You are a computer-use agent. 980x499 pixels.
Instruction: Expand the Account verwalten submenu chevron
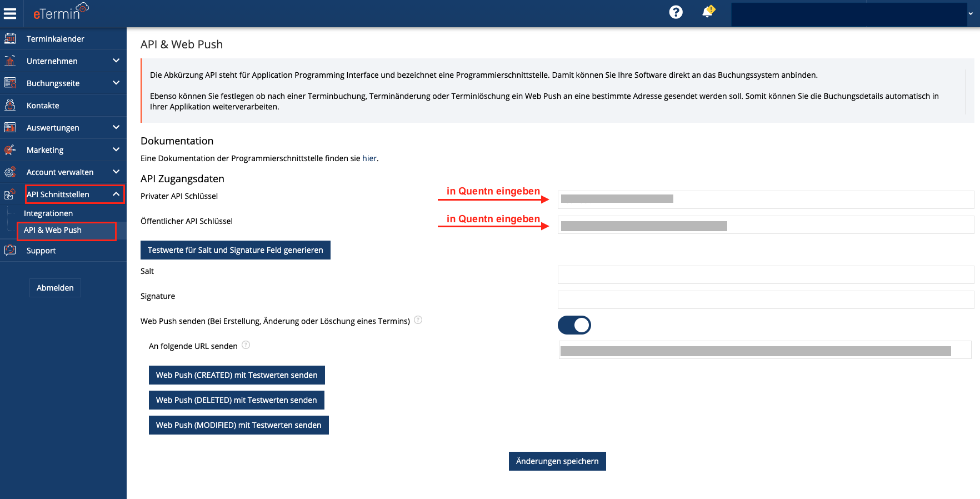116,172
